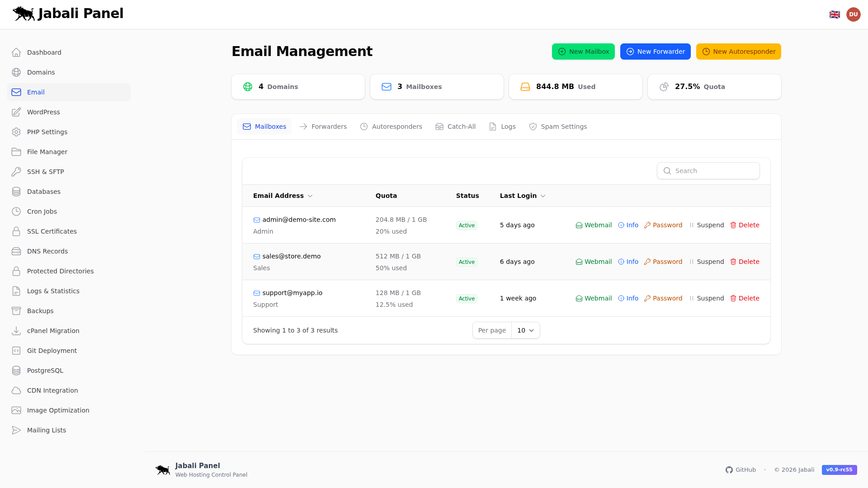This screenshot has height=488, width=868.
Task: Open the Cron Jobs section
Action: [x=42, y=211]
